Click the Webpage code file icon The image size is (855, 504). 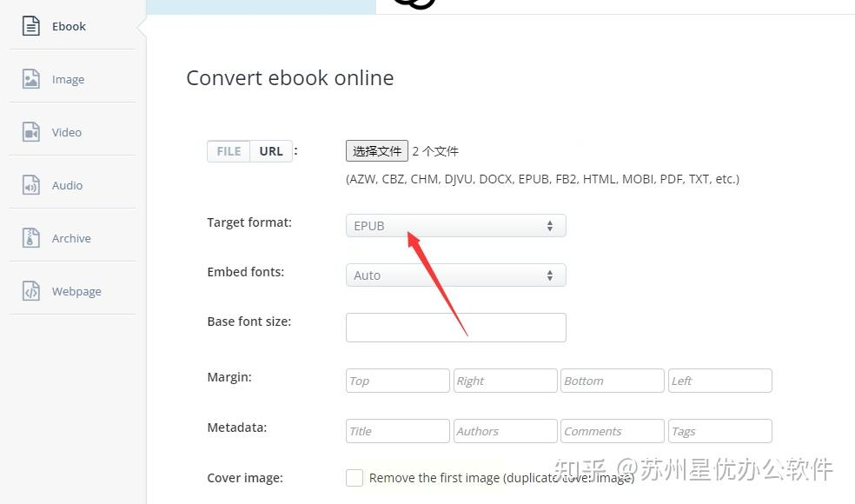click(31, 291)
